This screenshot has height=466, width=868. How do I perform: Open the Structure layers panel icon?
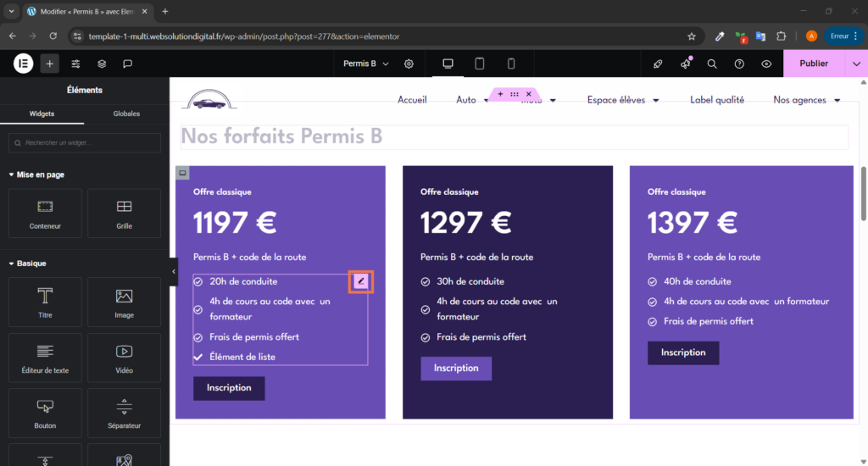coord(102,64)
